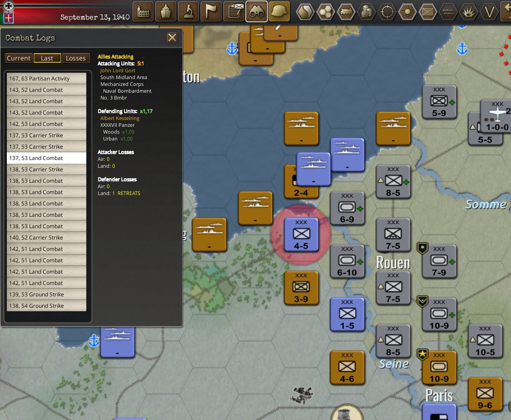Select log entry 140, 52 Carrier Strike
This screenshot has width=511, height=420.
(47, 237)
